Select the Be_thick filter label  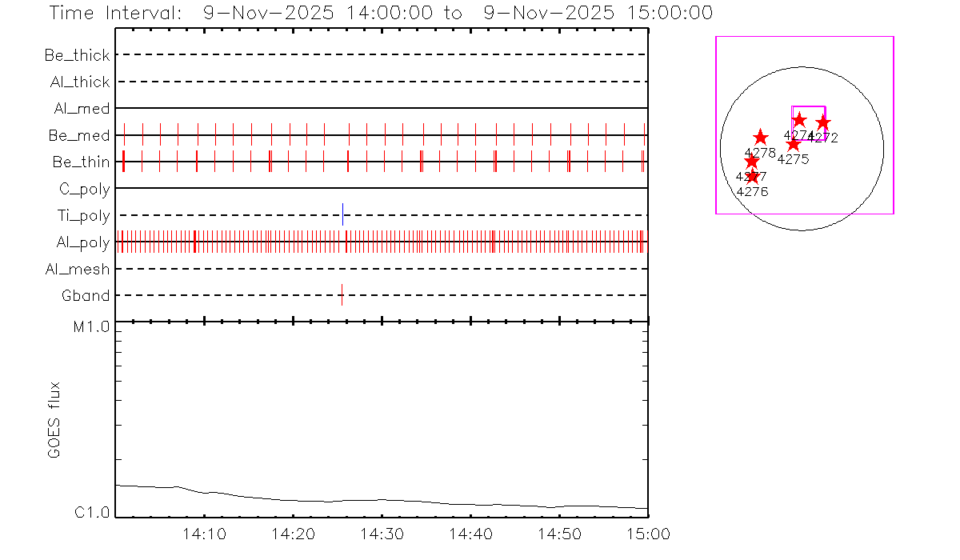coord(78,55)
